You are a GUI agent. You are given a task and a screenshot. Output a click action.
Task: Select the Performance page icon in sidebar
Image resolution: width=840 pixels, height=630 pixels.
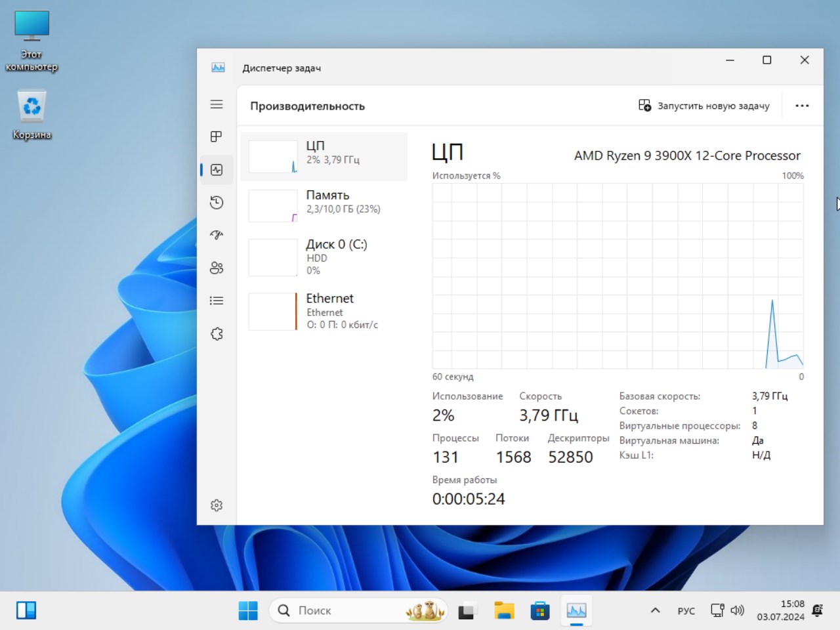(217, 170)
